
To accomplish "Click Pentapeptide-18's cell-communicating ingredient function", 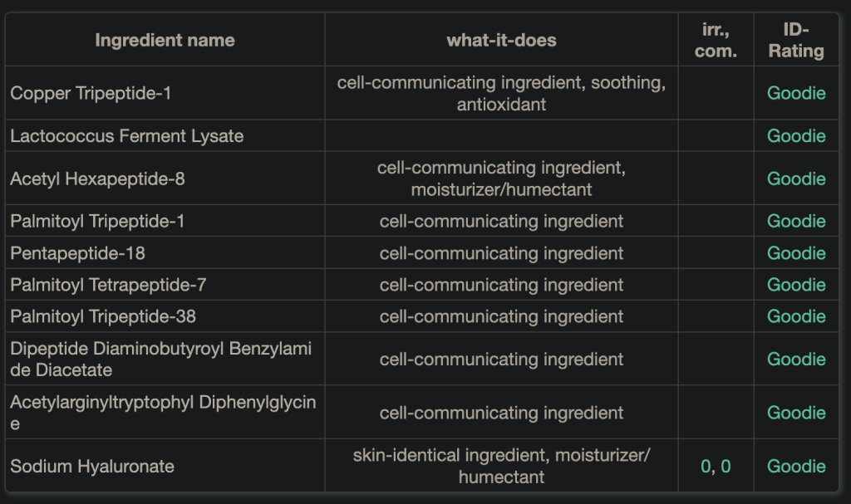I will tap(501, 252).
